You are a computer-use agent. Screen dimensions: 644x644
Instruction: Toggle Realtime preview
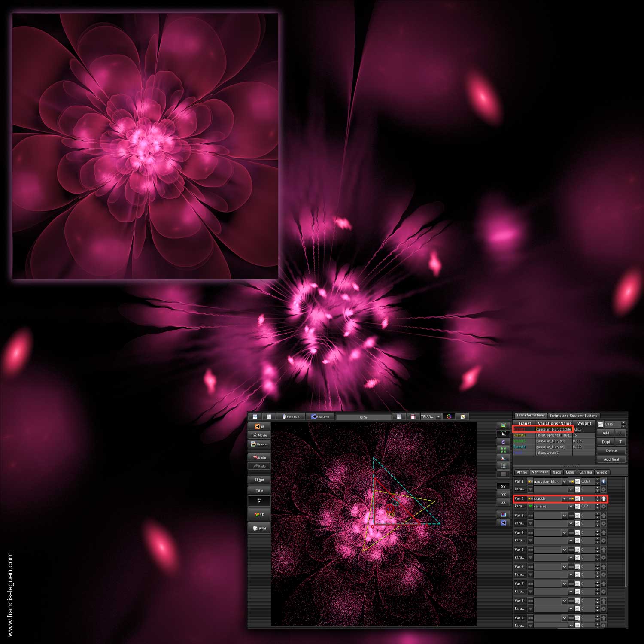click(x=320, y=416)
